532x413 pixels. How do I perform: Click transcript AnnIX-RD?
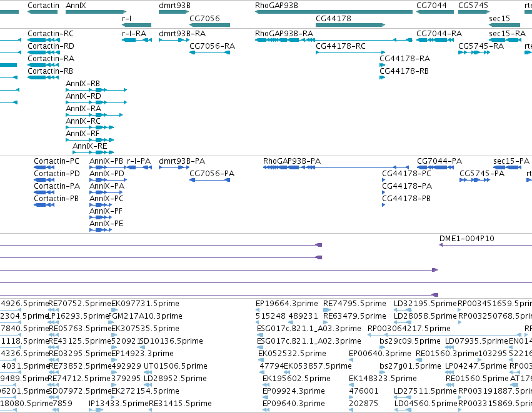pos(96,102)
